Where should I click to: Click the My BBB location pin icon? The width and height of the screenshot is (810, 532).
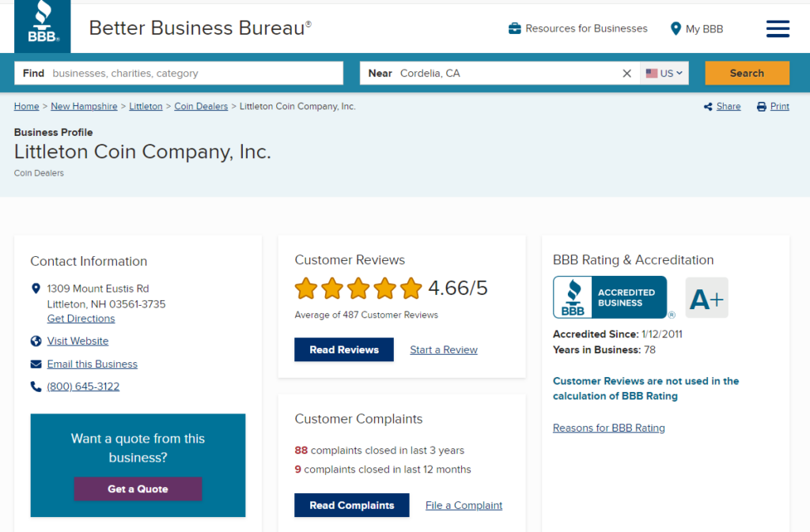pyautogui.click(x=676, y=29)
